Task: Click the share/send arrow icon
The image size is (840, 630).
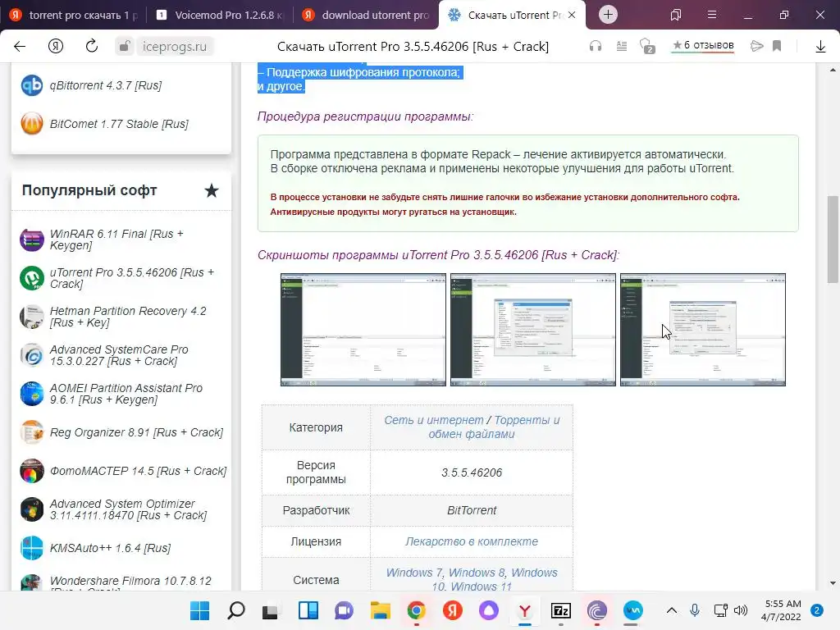Action: coord(756,46)
